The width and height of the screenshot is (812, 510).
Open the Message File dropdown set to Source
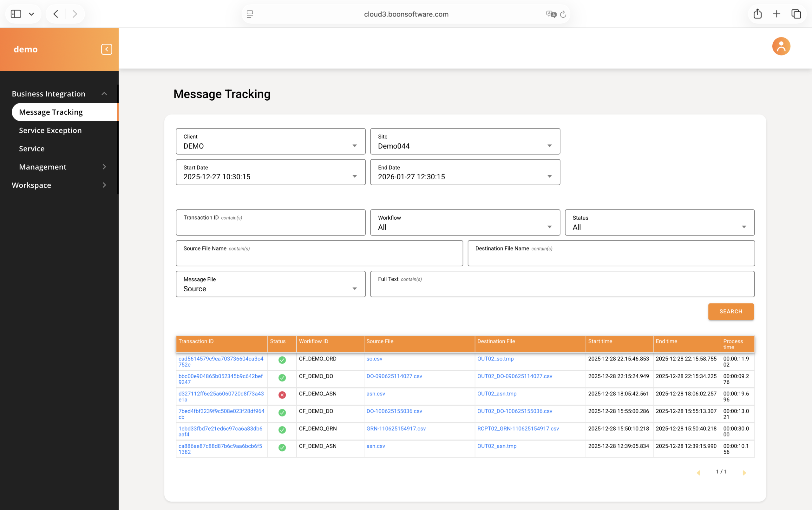270,284
